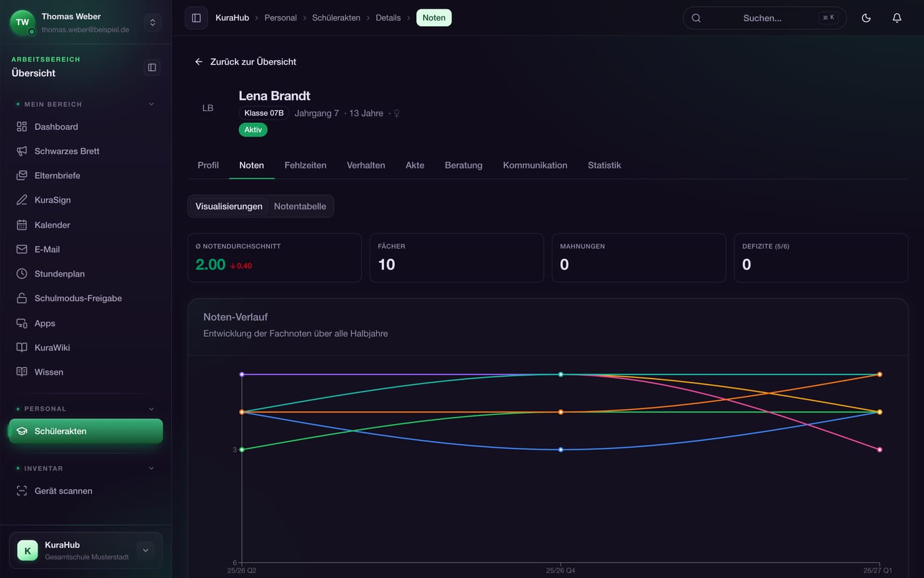Open Schwarzes Brett megaphone icon
The image size is (924, 578).
[22, 151]
